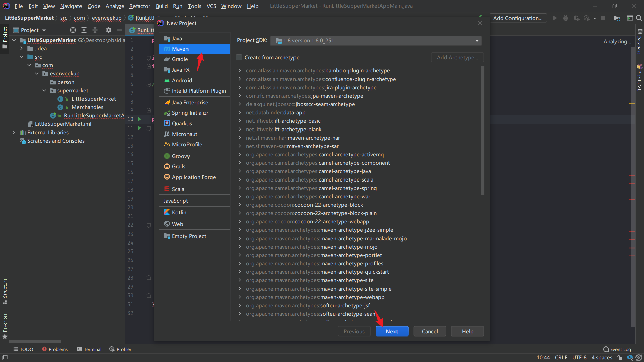The image size is (644, 362).
Task: Select Java Enterprise generator
Action: [195, 102]
